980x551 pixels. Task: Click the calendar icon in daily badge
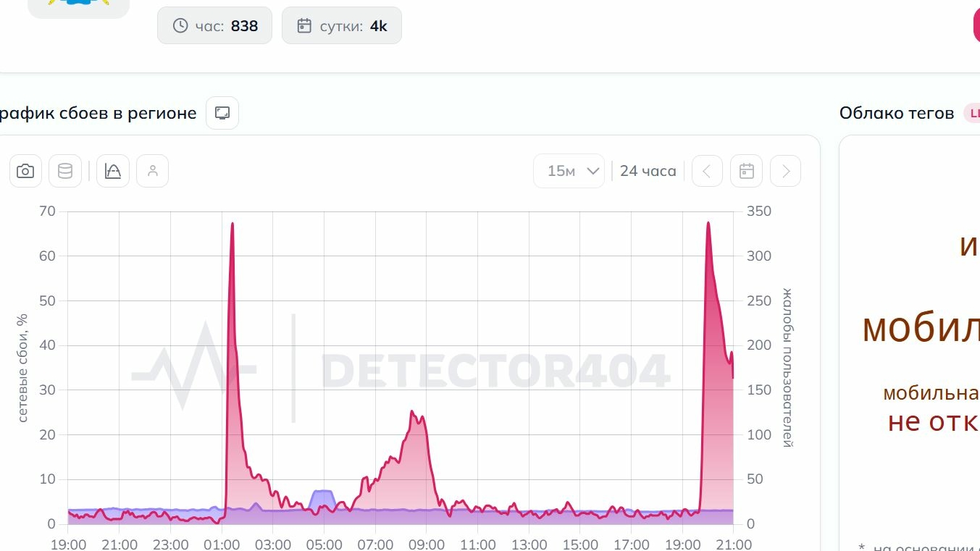304,26
